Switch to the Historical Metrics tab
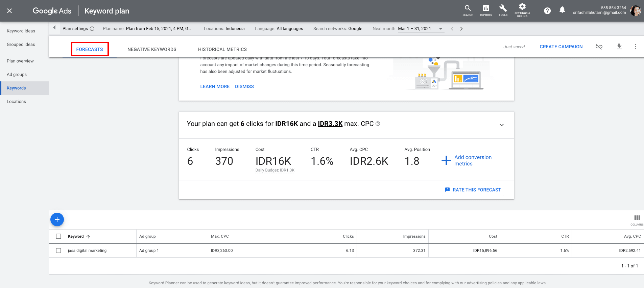The width and height of the screenshot is (644, 288). [222, 49]
